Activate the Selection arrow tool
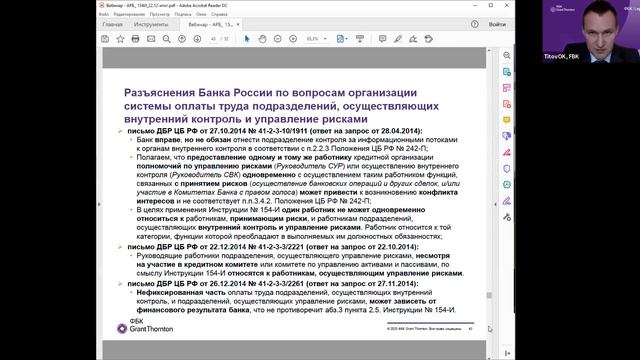 [x=247, y=39]
